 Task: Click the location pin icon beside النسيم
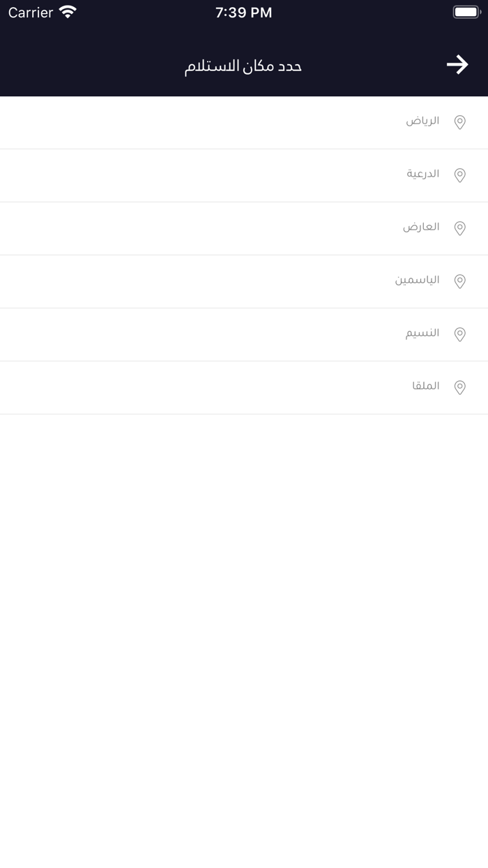pyautogui.click(x=459, y=334)
